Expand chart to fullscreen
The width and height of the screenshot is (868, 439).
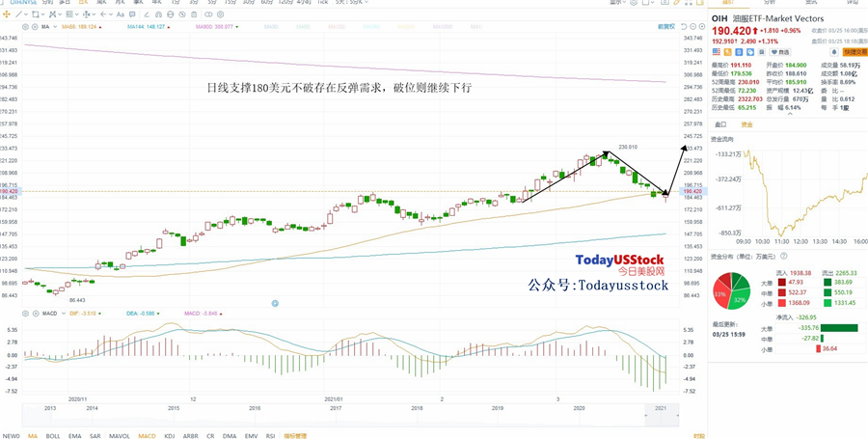(x=689, y=2)
